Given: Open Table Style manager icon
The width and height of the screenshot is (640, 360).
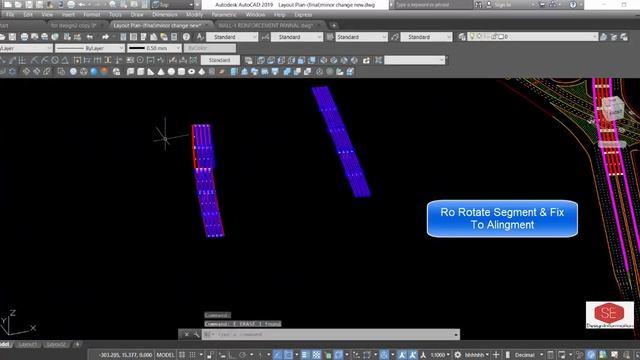Looking at the screenshot, I should [x=330, y=37].
